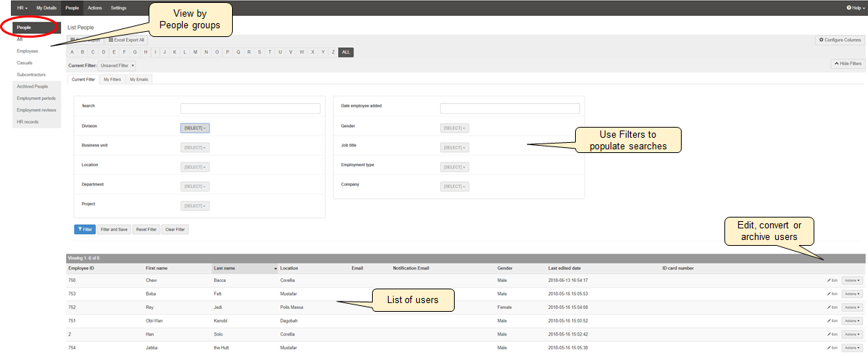Screen dimensions: 868x356
Task: Open the Gender select dropdown
Action: click(x=454, y=128)
